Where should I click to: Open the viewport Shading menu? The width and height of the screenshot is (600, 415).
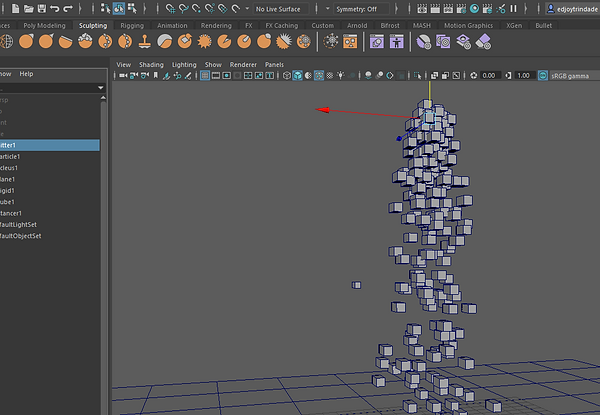tap(151, 65)
